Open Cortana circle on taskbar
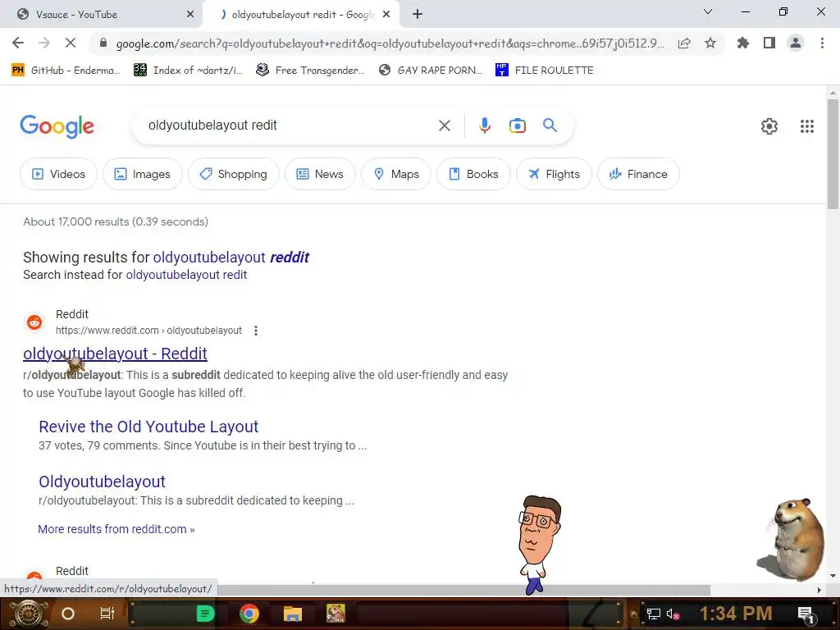840x630 pixels. [68, 614]
